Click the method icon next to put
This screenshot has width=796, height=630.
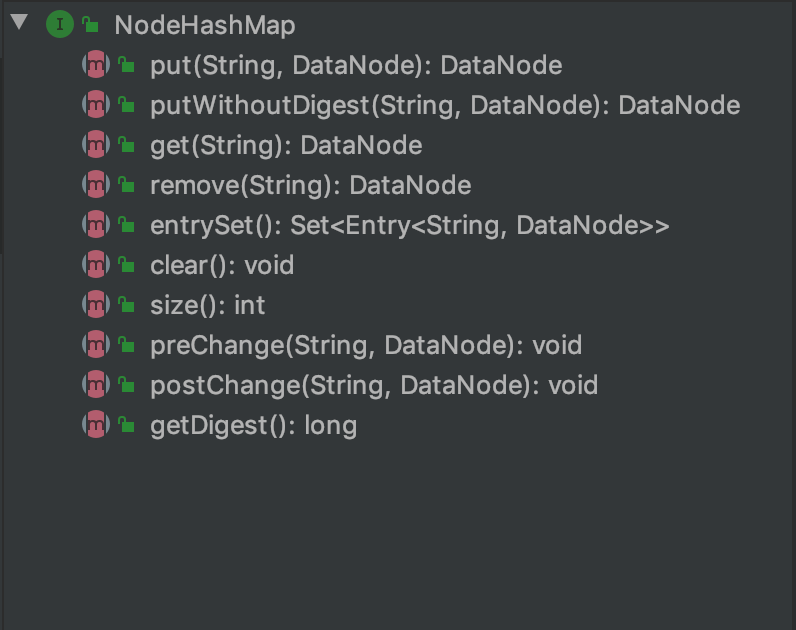(x=95, y=65)
